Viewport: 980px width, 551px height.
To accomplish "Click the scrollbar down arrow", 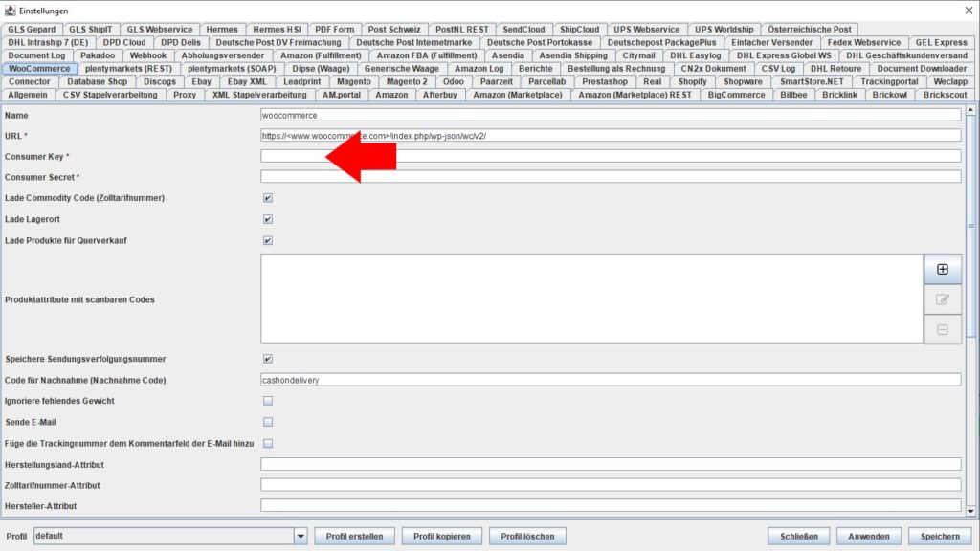I will [970, 511].
